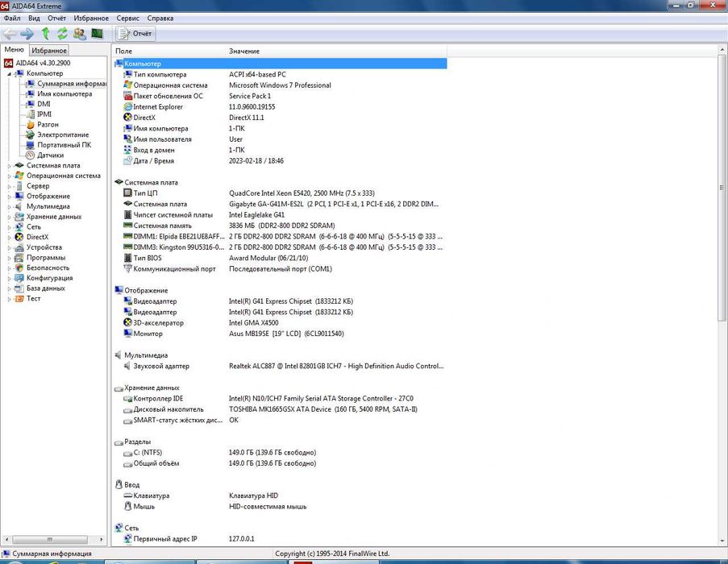Click the Операционная система Windows icon in list
This screenshot has width=728, height=564.
(x=128, y=85)
